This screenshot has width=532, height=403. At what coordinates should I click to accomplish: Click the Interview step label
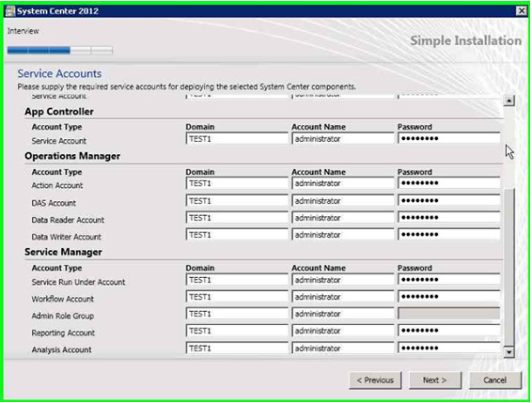(x=23, y=31)
